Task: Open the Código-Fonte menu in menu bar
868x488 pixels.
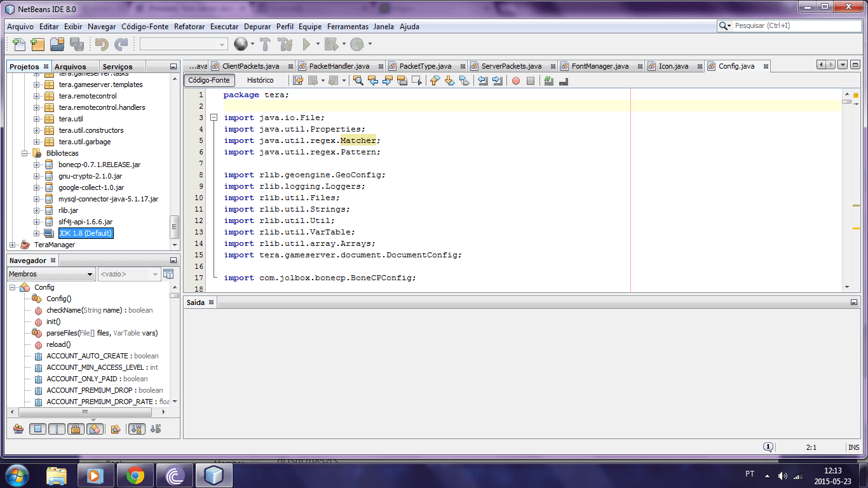Action: click(145, 27)
